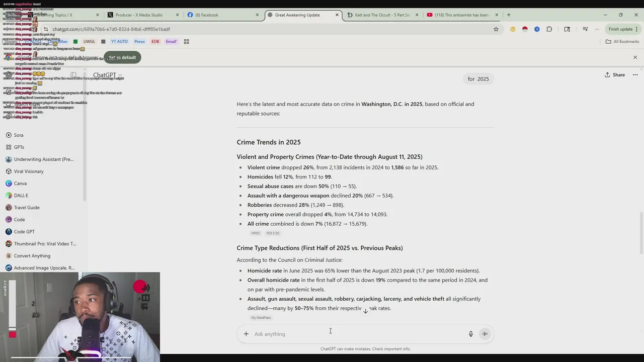Image resolution: width=644 pixels, height=362 pixels.
Task: Click the plus attach icon in composer
Action: 246,334
